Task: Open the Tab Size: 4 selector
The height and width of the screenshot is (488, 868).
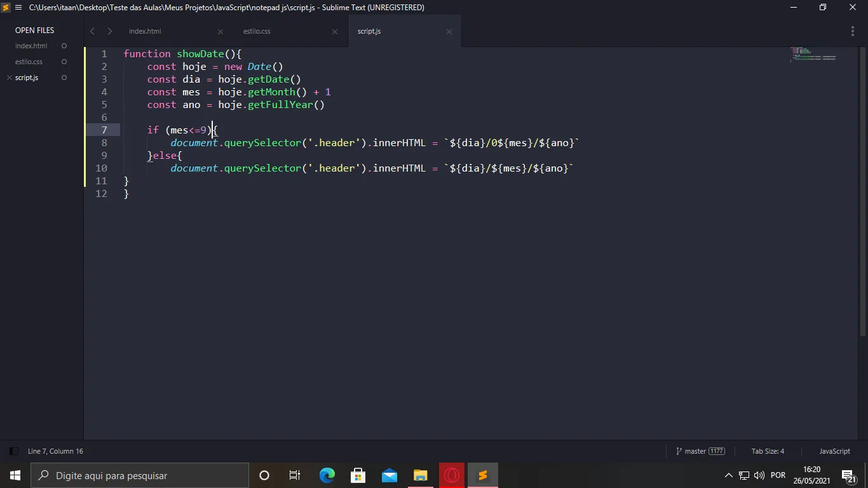Action: (x=768, y=451)
